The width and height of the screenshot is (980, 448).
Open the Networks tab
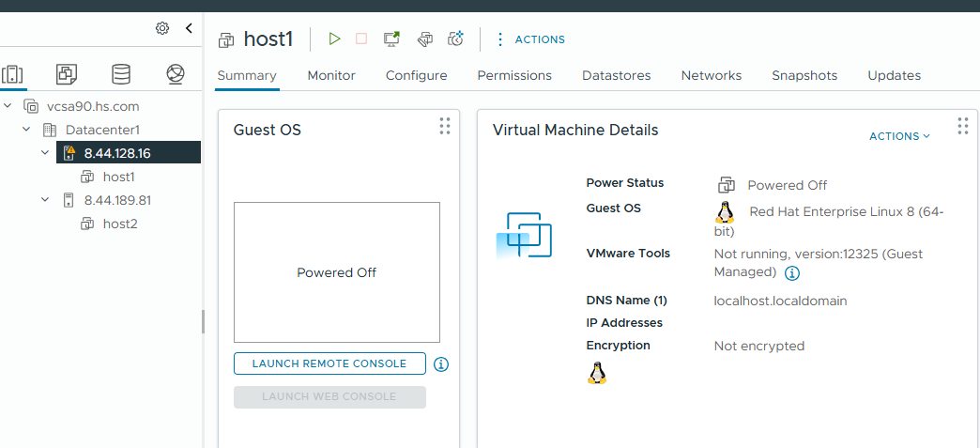712,76
